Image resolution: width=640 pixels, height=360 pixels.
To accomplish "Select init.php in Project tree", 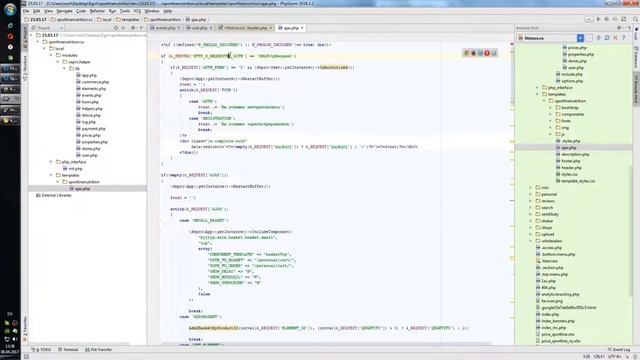I will 72,168.
